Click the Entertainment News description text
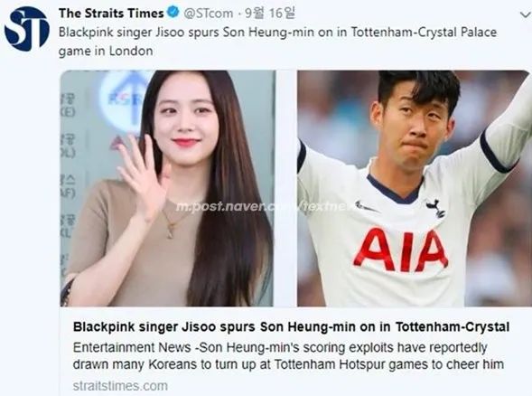The height and width of the screenshot is (396, 532). tap(288, 356)
